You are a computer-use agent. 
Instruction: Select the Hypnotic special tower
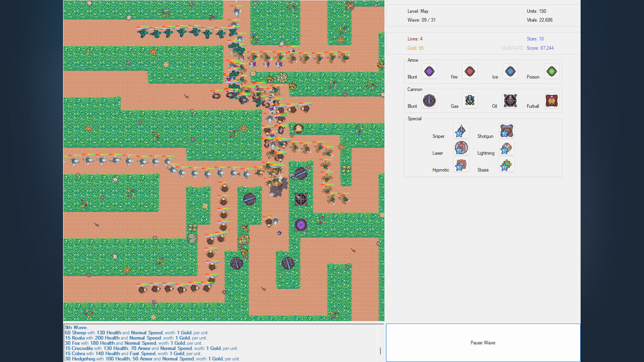coord(461,165)
